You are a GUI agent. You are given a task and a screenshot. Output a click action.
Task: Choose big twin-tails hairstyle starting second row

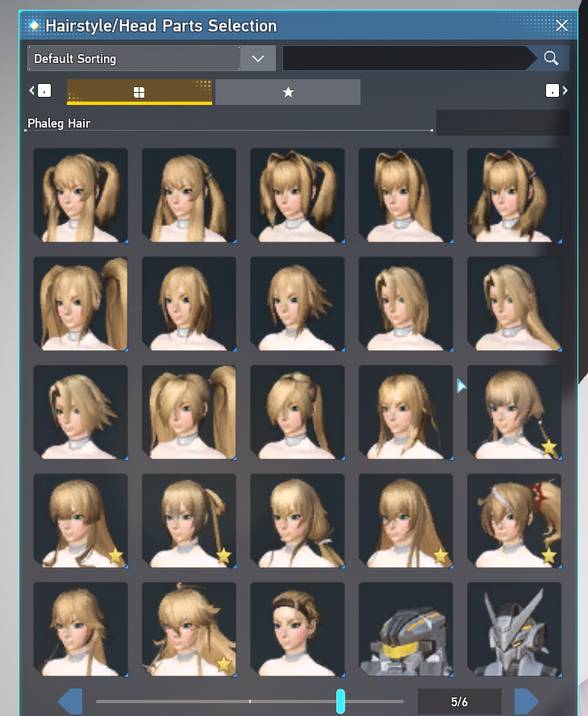click(81, 304)
